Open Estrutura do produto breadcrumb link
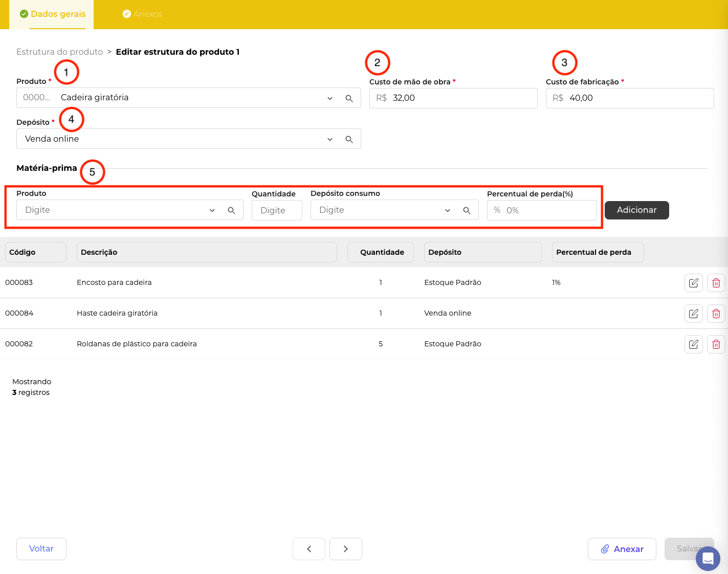Screen dimensions: 728x574 (59, 52)
